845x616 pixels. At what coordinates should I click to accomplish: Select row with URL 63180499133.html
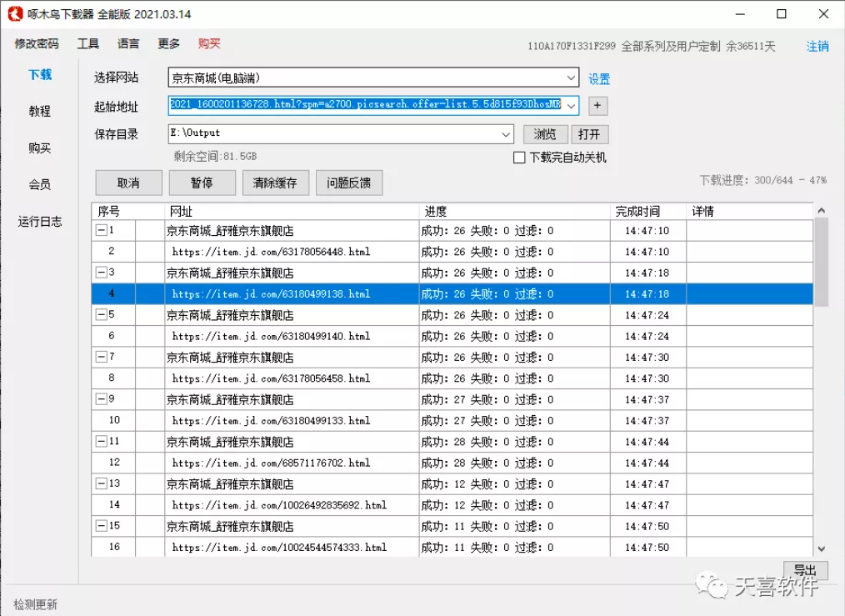tap(452, 420)
